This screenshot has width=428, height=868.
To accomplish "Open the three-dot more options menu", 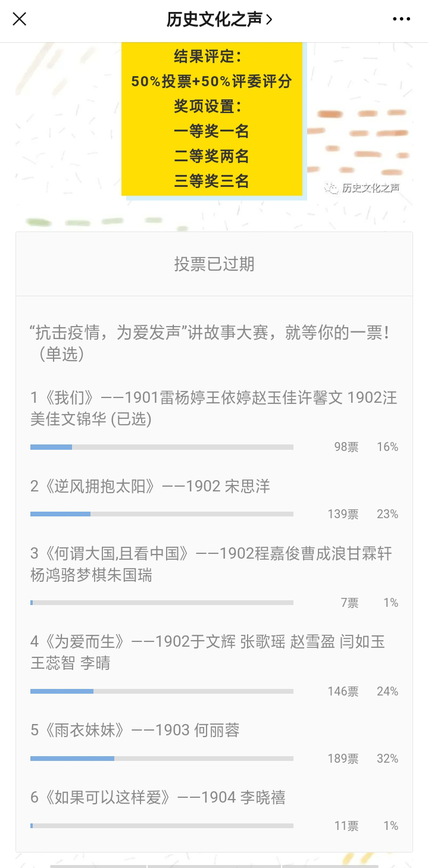I will pos(402,20).
